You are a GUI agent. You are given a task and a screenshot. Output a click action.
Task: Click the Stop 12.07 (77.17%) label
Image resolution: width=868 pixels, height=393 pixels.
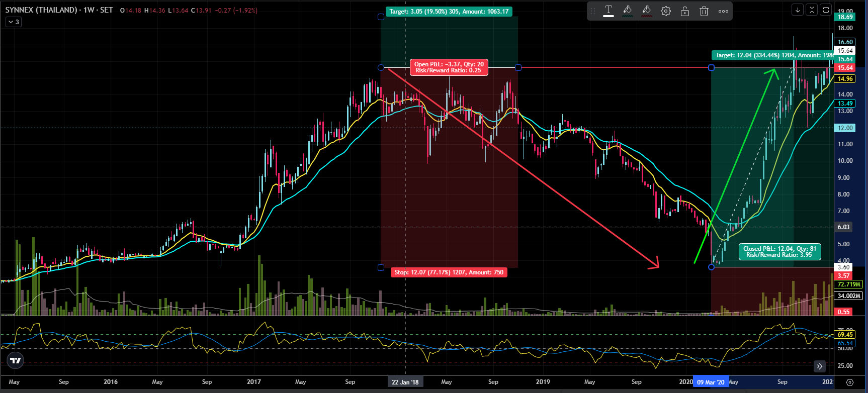449,272
